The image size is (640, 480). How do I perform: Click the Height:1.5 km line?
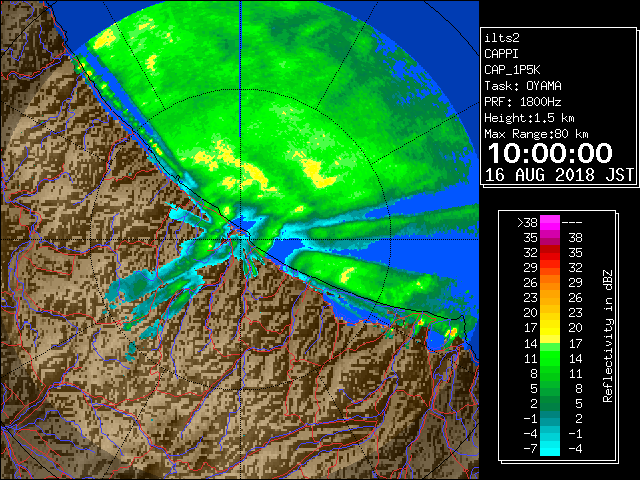coord(529,118)
